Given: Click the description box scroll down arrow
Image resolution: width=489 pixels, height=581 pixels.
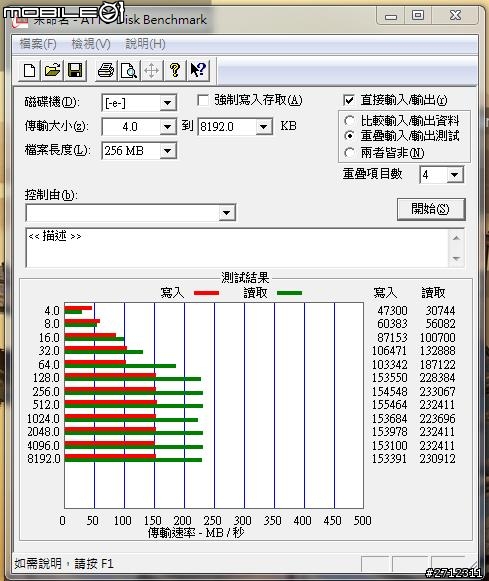Looking at the screenshot, I should pos(456,258).
